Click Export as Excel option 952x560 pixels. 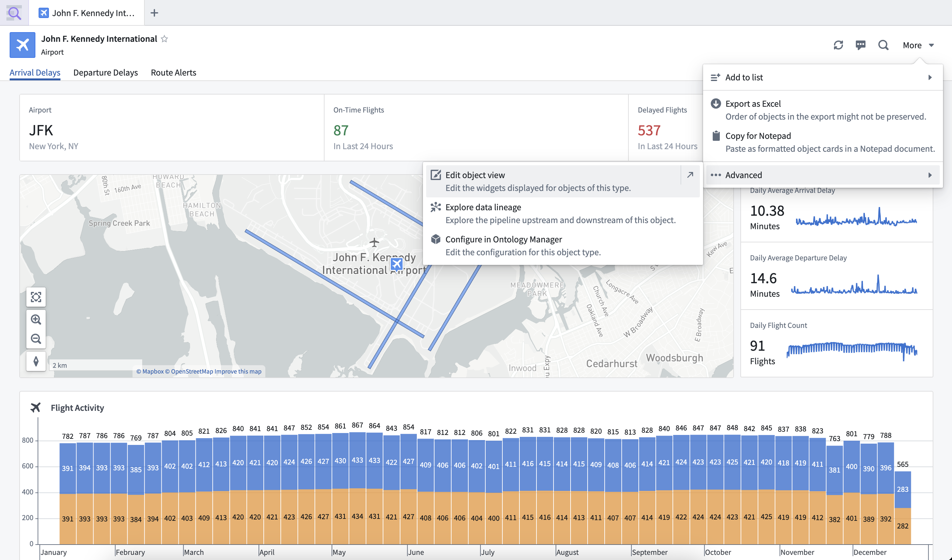click(x=822, y=110)
